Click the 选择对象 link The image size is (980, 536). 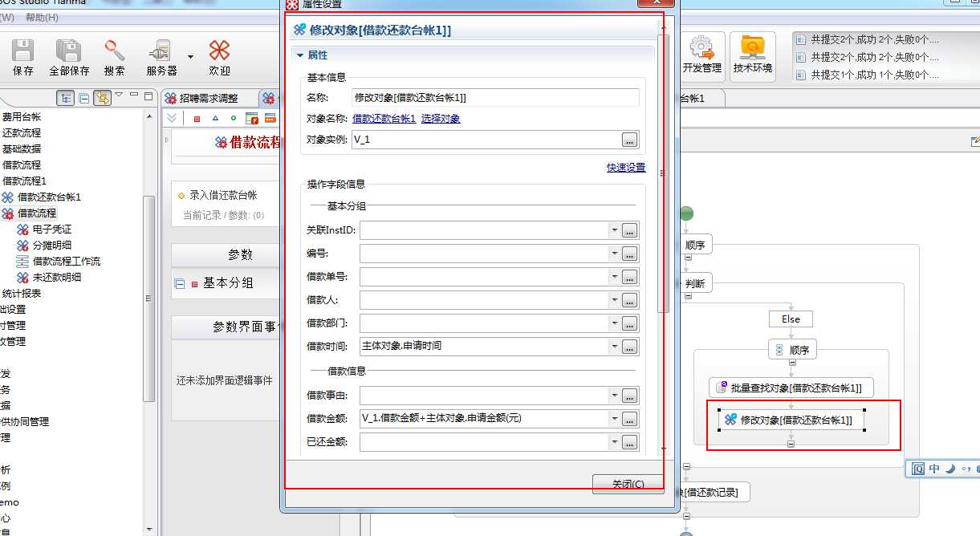(441, 119)
